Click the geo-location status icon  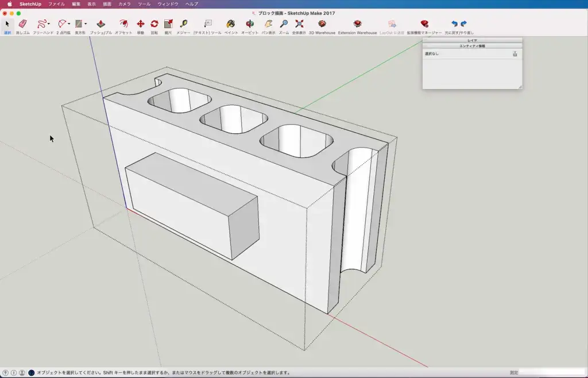coord(6,373)
